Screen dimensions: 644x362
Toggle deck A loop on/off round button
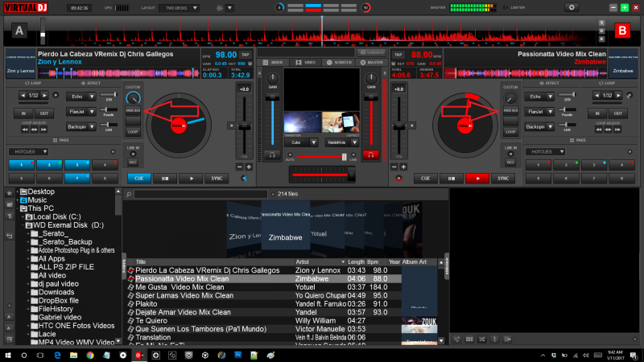(x=56, y=95)
